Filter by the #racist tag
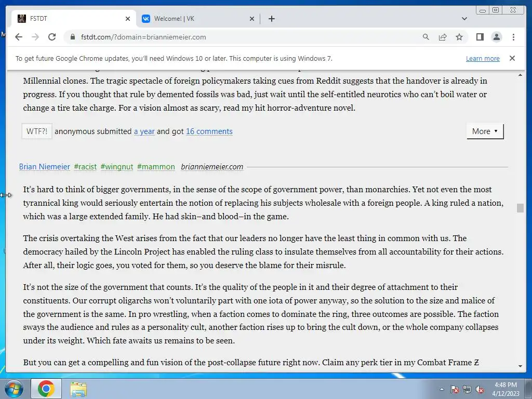Image resolution: width=532 pixels, height=399 pixels. [x=85, y=167]
